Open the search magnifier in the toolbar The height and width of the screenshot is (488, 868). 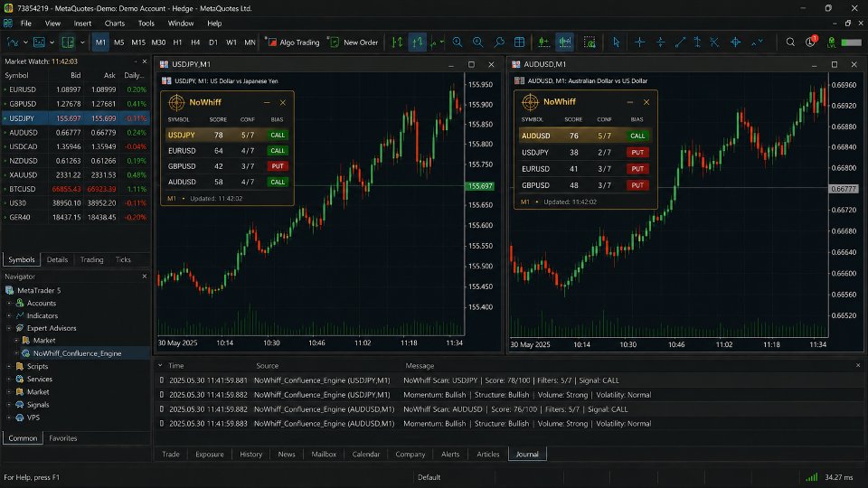point(790,42)
